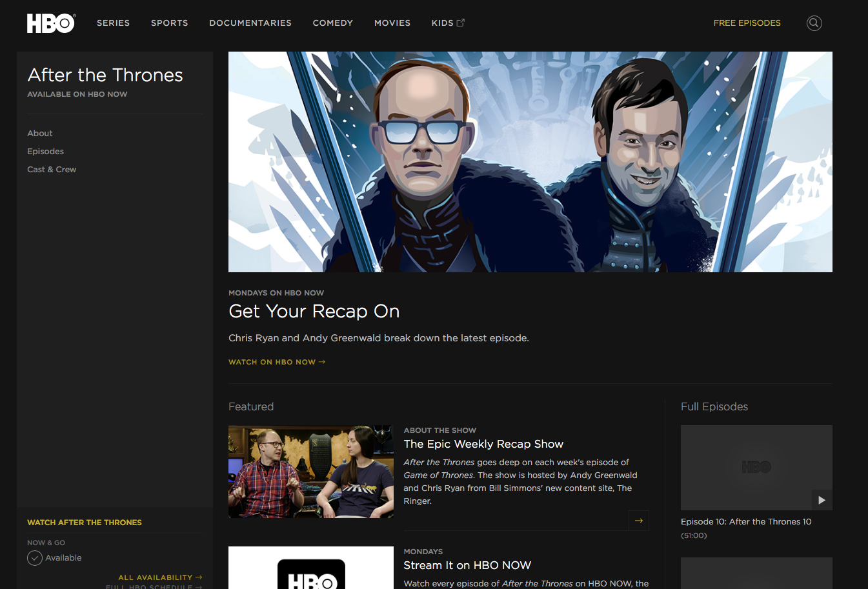The height and width of the screenshot is (589, 868).
Task: Click the Watch After the Thrones heading
Action: point(85,523)
